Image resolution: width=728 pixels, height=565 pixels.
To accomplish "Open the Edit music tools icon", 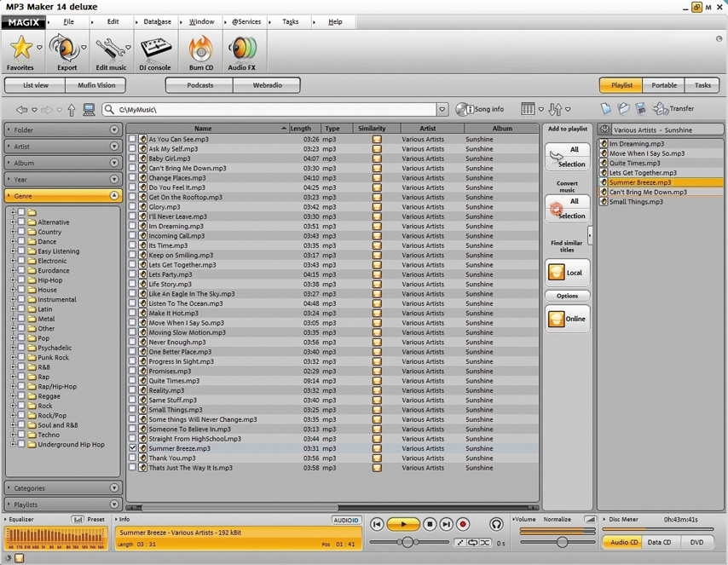I will (x=110, y=49).
